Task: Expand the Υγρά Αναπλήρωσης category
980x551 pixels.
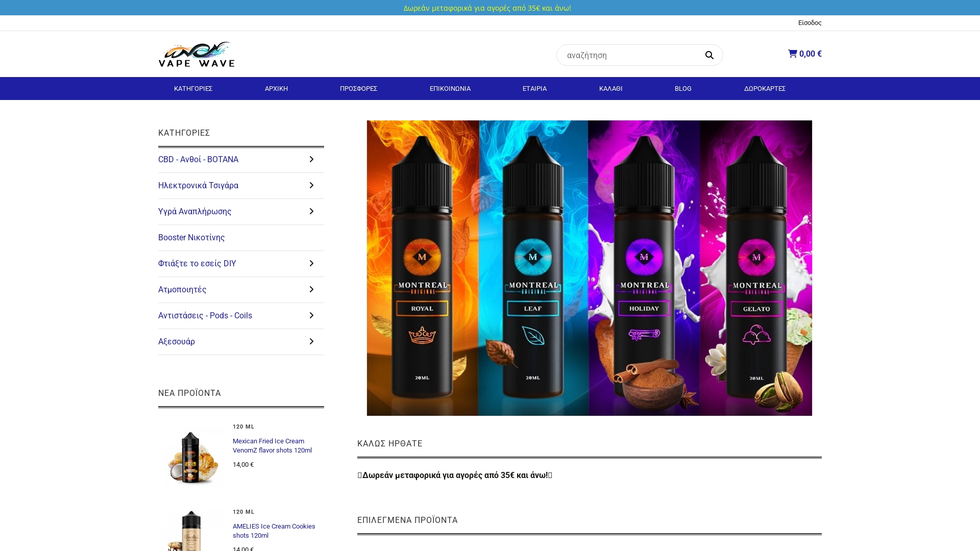Action: coord(311,211)
